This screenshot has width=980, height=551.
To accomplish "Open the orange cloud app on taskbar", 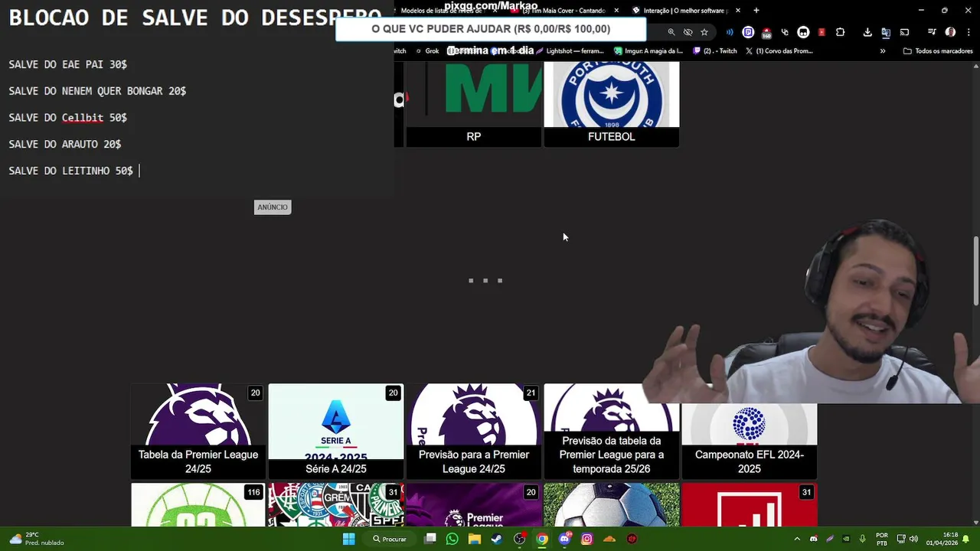I will (609, 539).
